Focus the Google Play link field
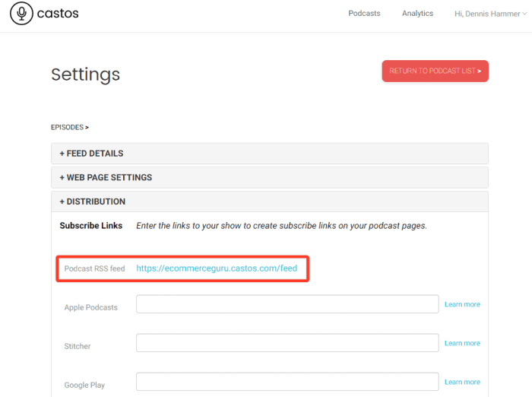This screenshot has height=397, width=532. pos(287,382)
